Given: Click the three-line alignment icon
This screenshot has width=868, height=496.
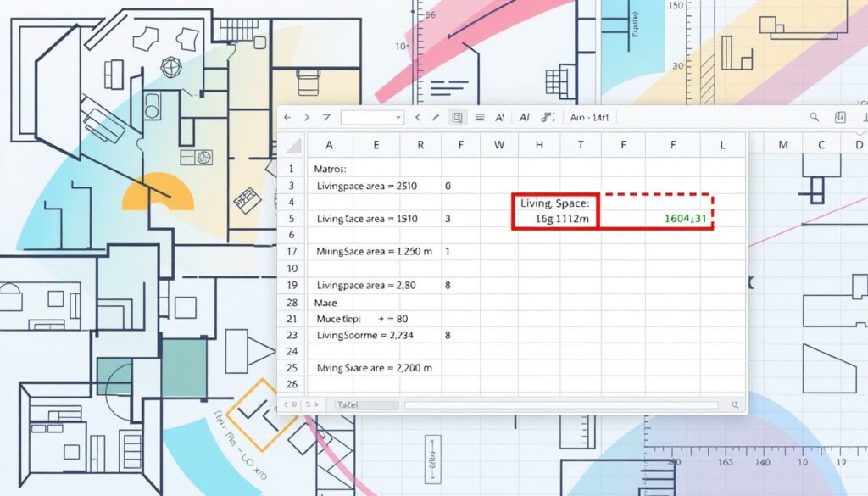Looking at the screenshot, I should coord(480,117).
